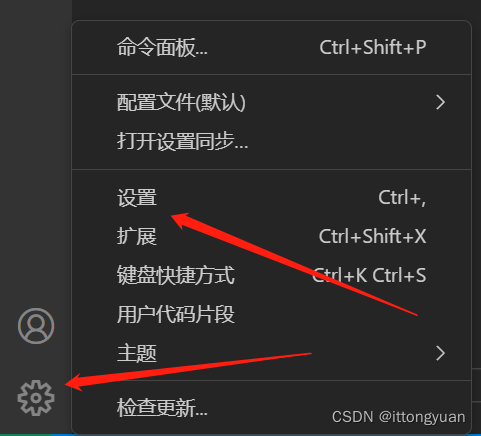Expand the 主题 submenu chevron

coord(440,353)
